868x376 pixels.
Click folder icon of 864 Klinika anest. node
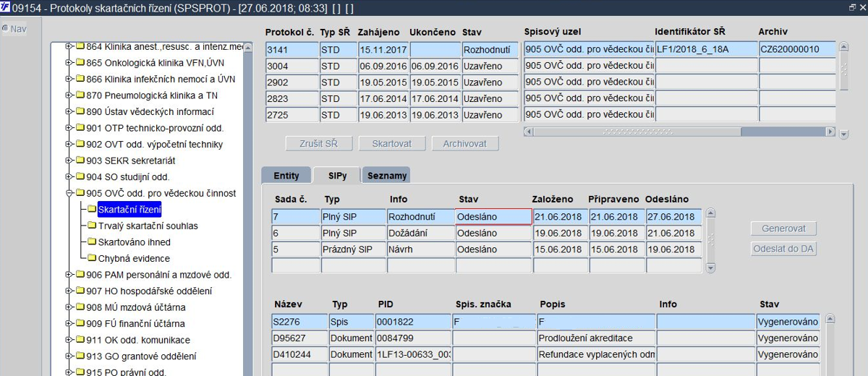[x=80, y=46]
